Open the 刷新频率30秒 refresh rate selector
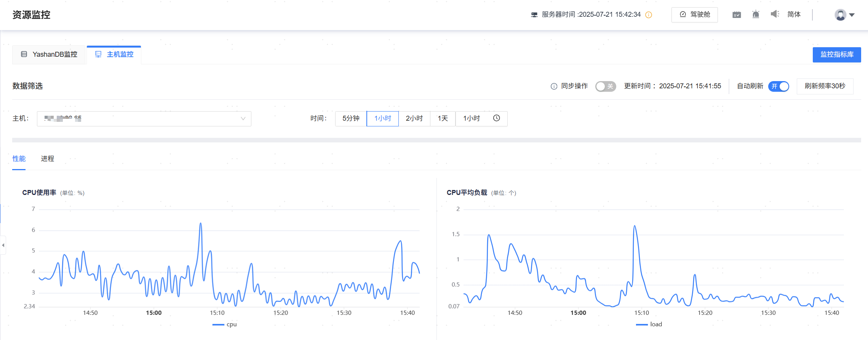868x340 pixels. coord(825,86)
